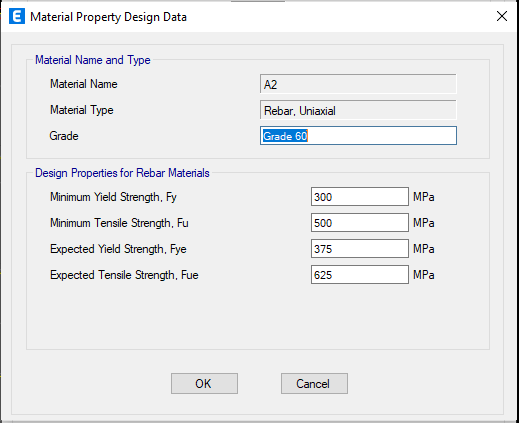Edit the Minimum Yield Strength Fy value
The height and width of the screenshot is (423, 519).
(360, 197)
